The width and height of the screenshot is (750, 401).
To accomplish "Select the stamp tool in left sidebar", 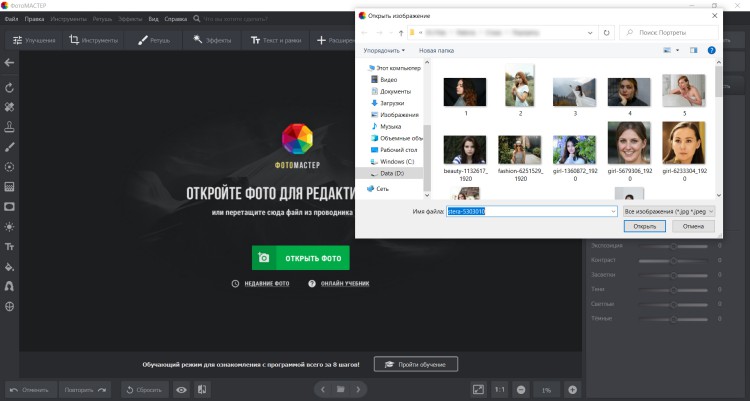I will 9,127.
